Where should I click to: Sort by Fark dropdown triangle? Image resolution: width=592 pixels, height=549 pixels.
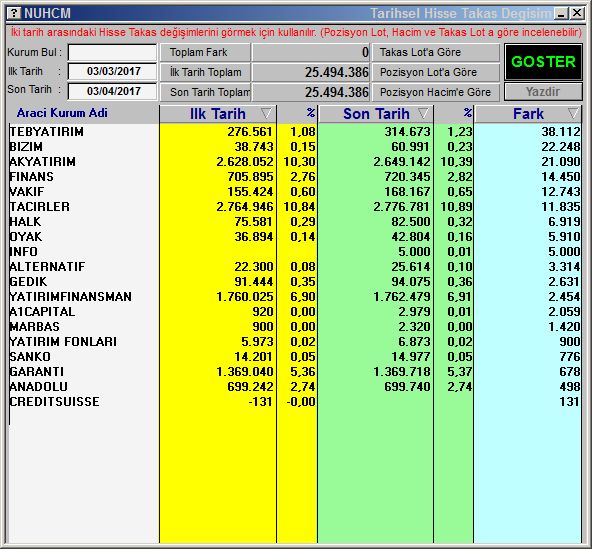click(x=573, y=114)
